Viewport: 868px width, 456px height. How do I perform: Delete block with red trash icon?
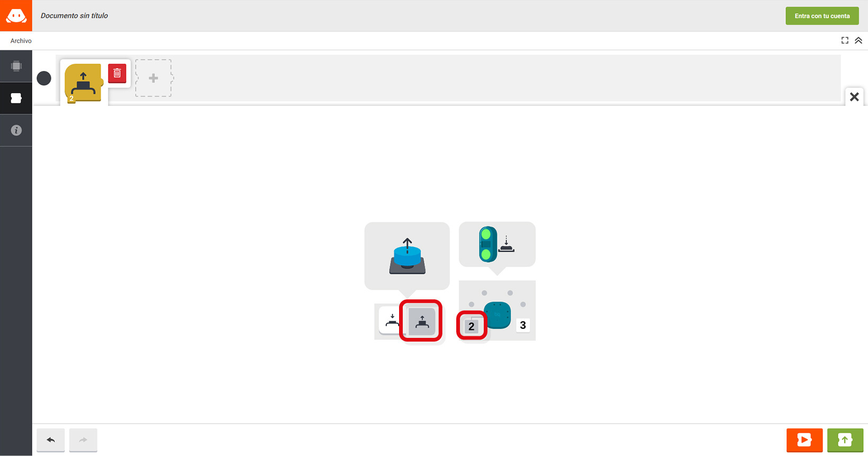point(117,74)
